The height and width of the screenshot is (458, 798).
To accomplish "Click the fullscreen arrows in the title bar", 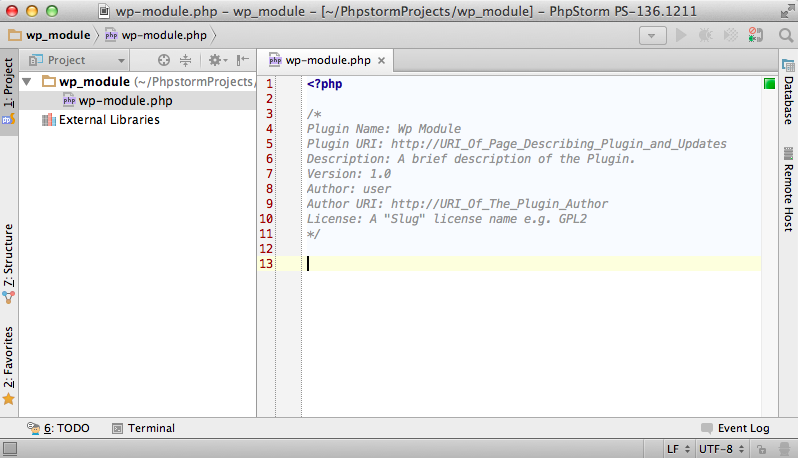I will click(787, 11).
